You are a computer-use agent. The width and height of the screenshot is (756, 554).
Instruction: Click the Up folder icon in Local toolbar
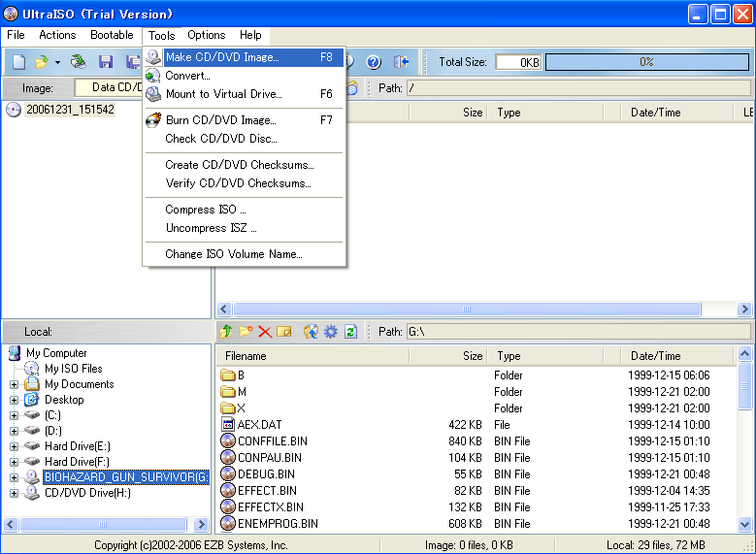click(226, 332)
